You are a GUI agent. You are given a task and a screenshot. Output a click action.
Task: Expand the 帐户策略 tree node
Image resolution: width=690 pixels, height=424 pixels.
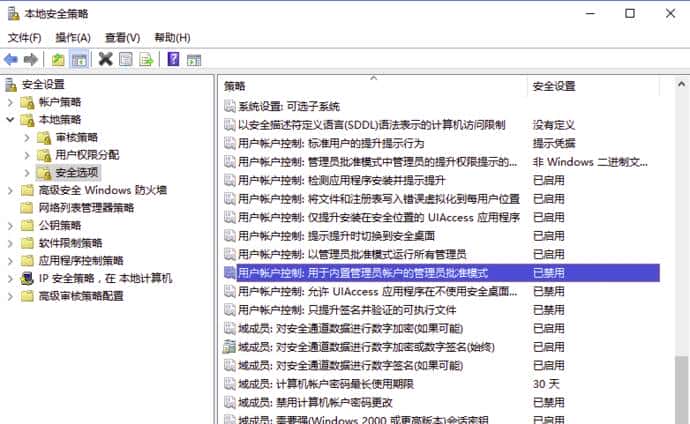(11, 102)
